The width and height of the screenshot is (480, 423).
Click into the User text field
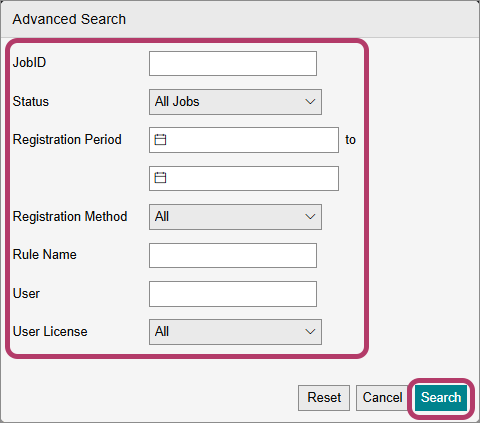click(x=233, y=294)
